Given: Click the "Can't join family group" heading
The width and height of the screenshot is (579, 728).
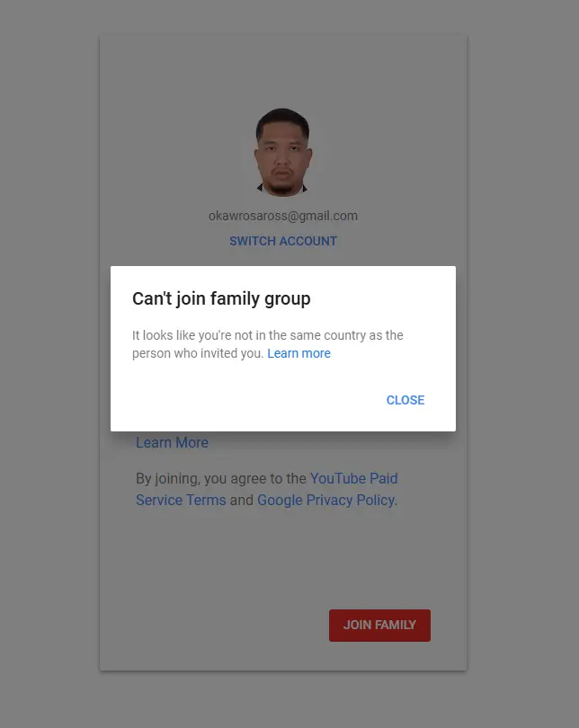Looking at the screenshot, I should [221, 298].
